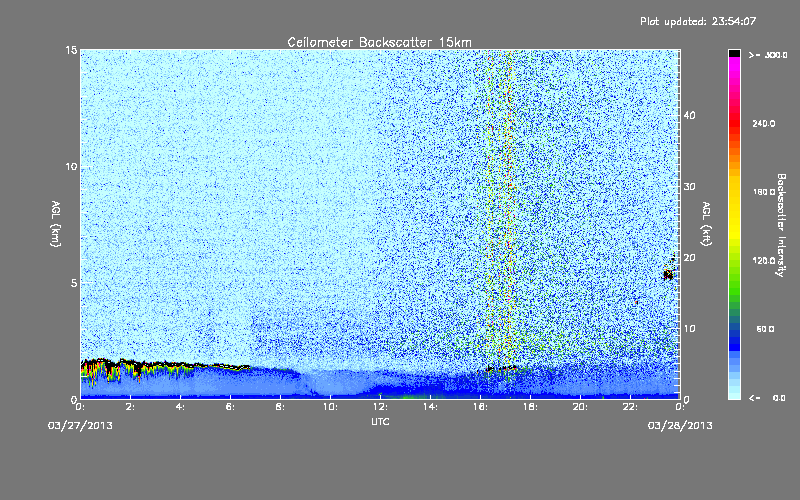Screen dimensions: 800x500
Task: Click the "30" tick on the kft axis
Action: coord(690,187)
